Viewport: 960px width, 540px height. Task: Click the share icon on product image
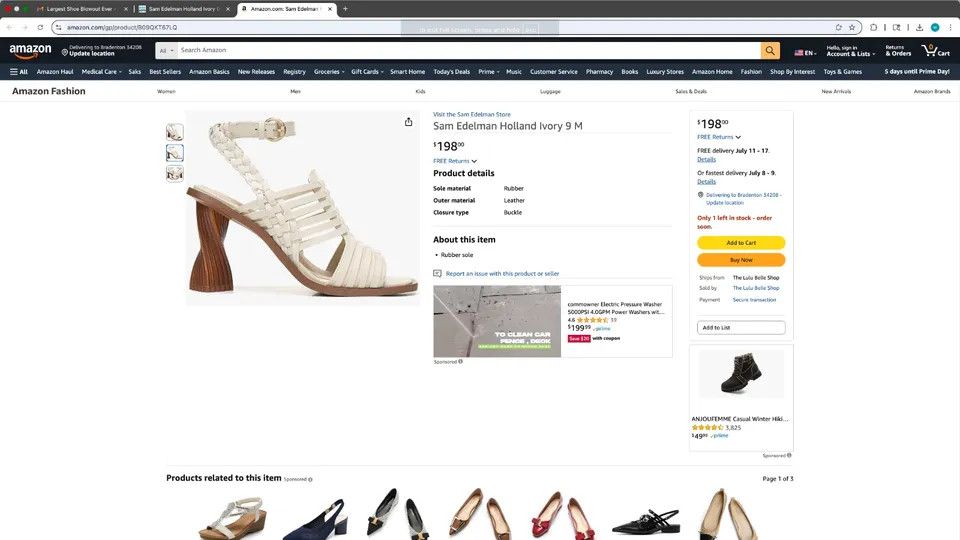(x=408, y=122)
